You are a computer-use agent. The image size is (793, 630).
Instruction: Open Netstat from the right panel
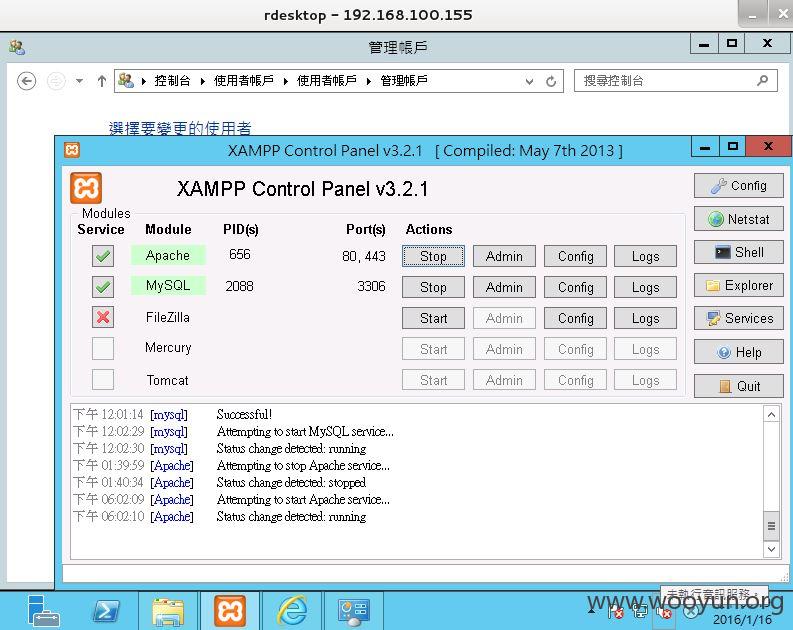[x=738, y=219]
